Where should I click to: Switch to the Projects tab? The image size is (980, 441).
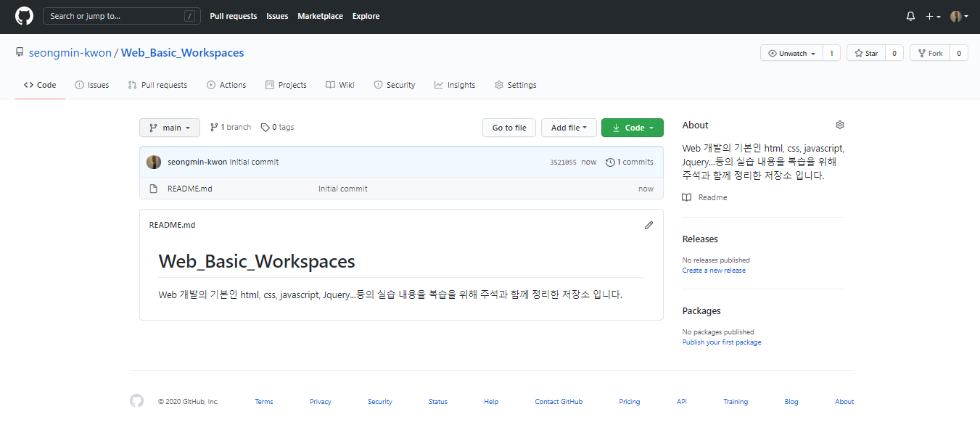point(286,85)
